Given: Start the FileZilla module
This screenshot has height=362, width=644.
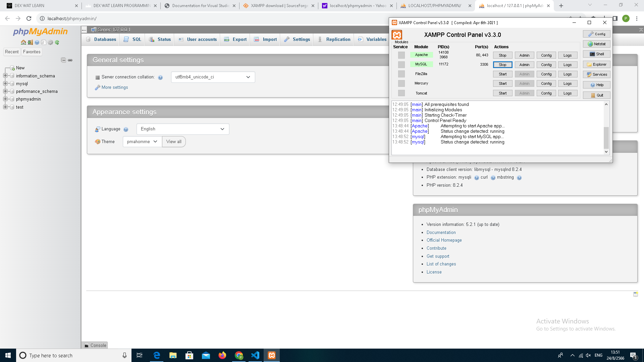Looking at the screenshot, I should point(502,74).
